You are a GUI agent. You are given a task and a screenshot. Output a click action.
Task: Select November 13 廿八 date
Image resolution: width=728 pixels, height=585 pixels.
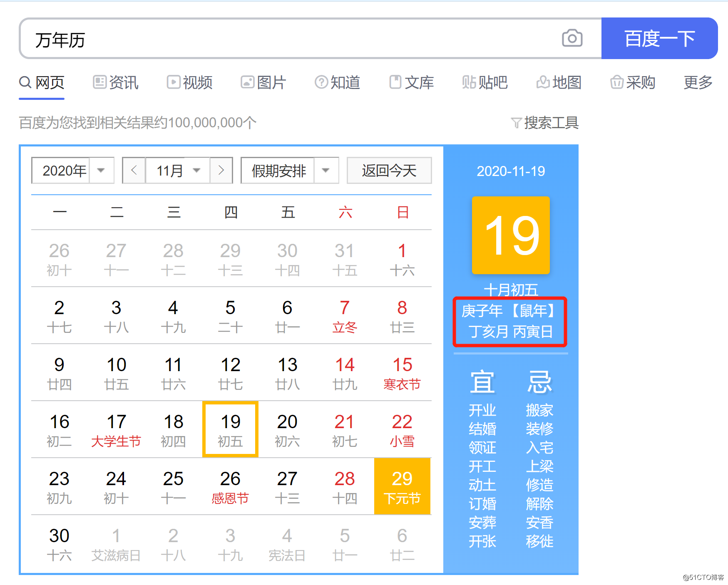pos(287,373)
